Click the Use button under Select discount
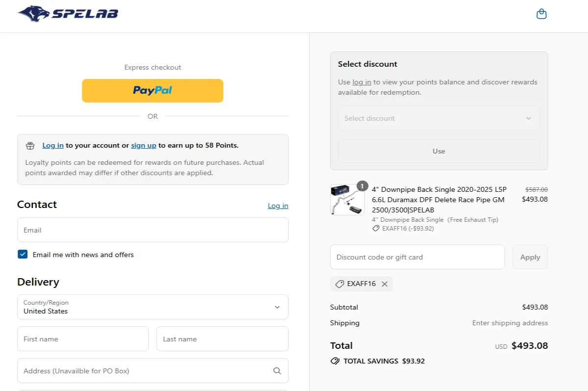The image size is (588, 391). (x=439, y=151)
